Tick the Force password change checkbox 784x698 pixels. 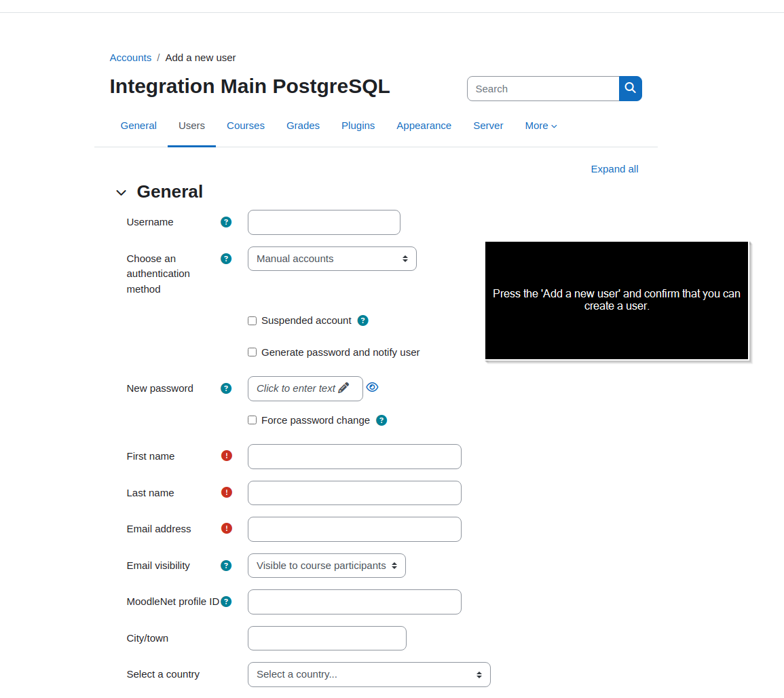pyautogui.click(x=252, y=420)
